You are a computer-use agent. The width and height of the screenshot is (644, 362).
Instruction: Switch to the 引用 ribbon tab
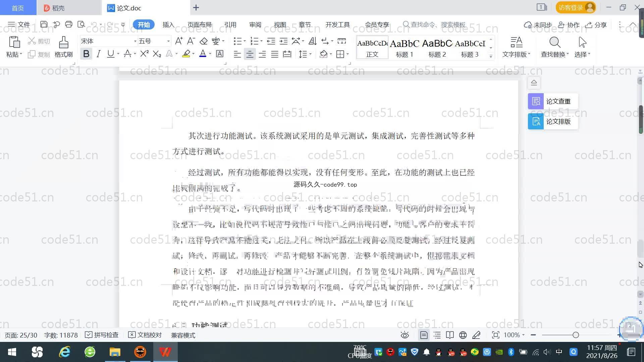pos(230,25)
